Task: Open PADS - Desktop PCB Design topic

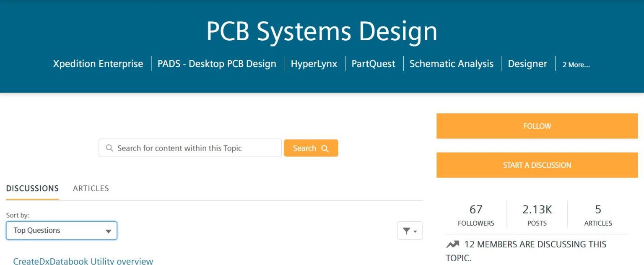Action: click(216, 64)
